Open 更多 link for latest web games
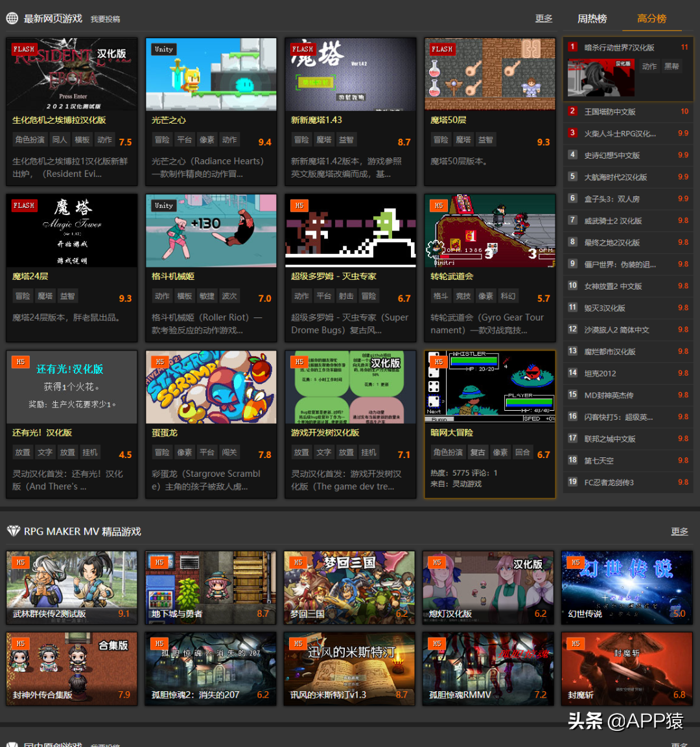Viewport: 700px width, 747px height. point(544,18)
